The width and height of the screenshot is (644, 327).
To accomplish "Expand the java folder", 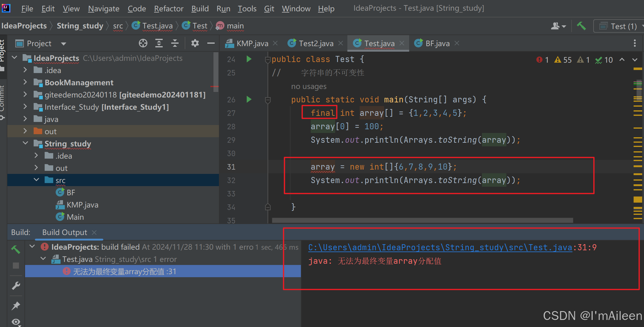I will click(x=25, y=119).
